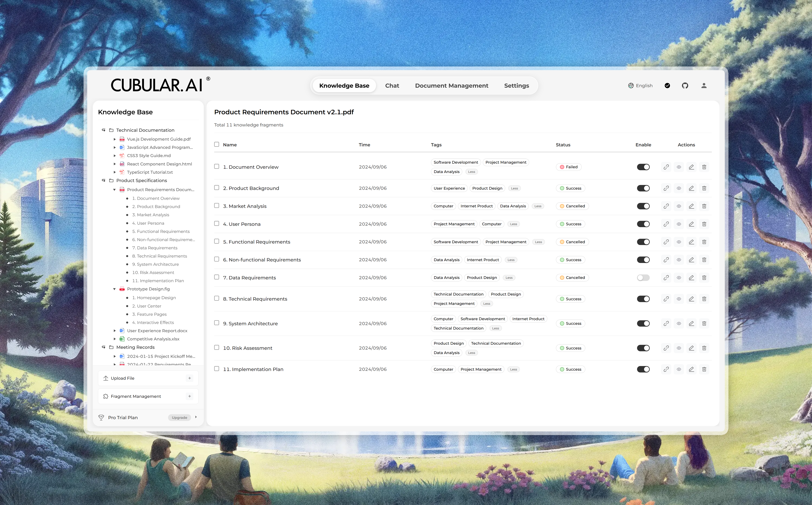Preview Product Background with eye icon

(x=679, y=188)
